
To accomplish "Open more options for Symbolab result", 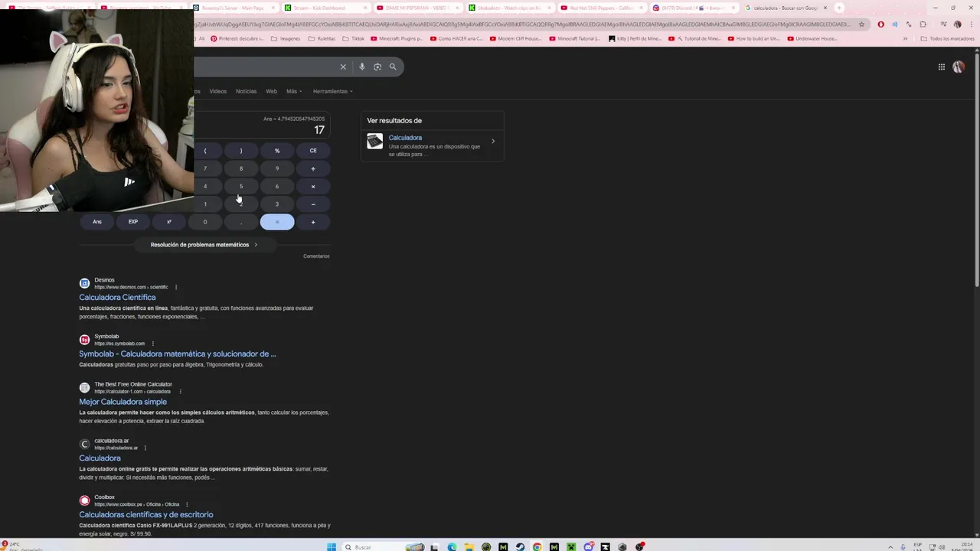I will pyautogui.click(x=153, y=344).
